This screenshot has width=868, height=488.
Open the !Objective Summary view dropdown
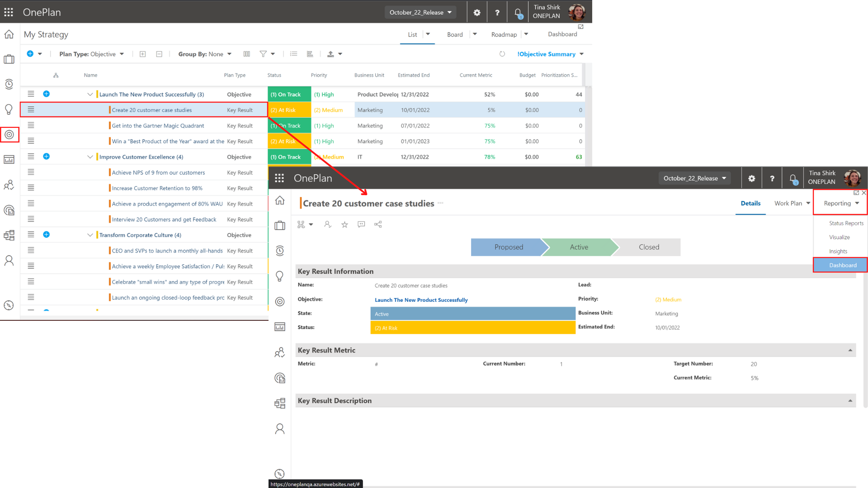550,54
